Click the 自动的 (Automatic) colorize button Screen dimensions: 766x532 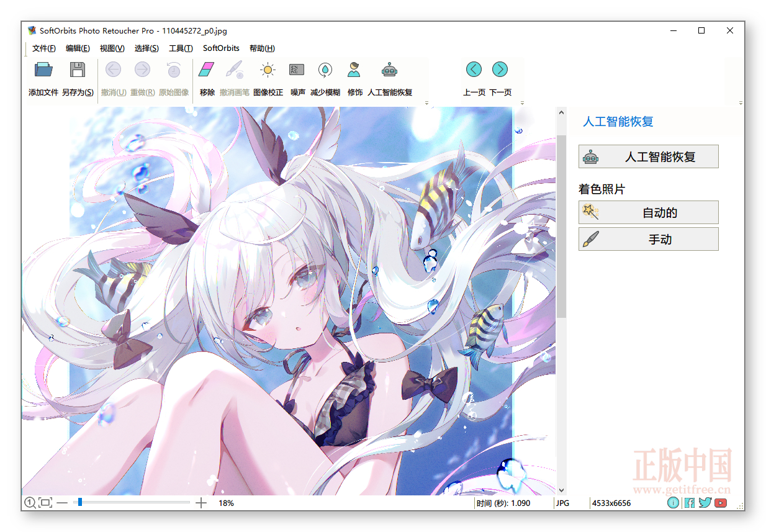(x=648, y=212)
